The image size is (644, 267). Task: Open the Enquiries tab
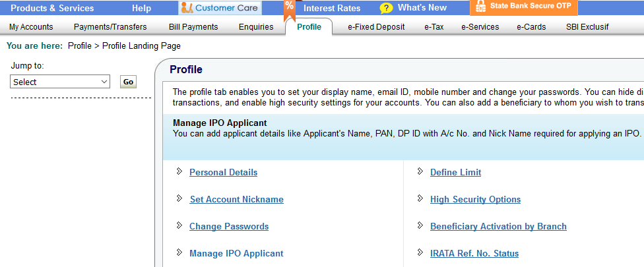pyautogui.click(x=256, y=27)
